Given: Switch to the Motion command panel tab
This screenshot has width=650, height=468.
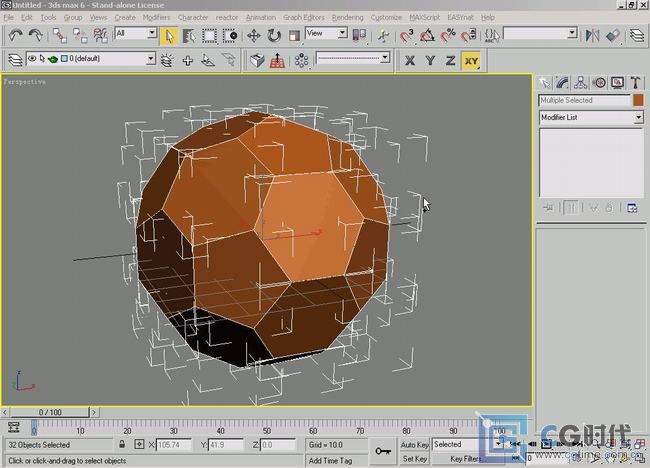Looking at the screenshot, I should click(x=599, y=83).
